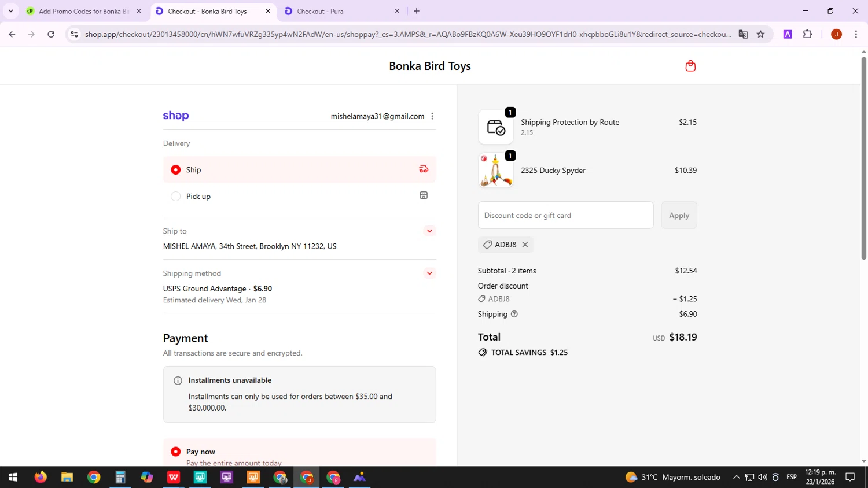
Task: Switch to Add Promo Codes for Bonka tab
Action: pyautogui.click(x=83, y=11)
